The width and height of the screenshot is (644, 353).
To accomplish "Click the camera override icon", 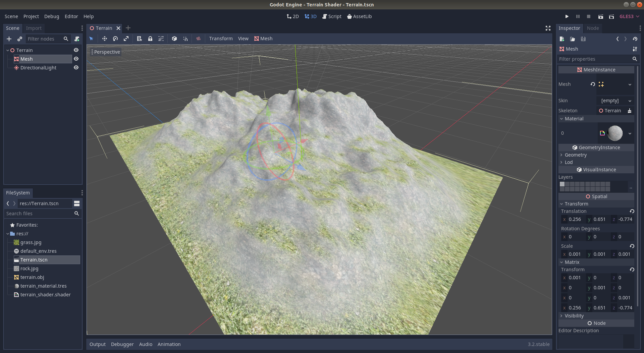I will pos(199,39).
